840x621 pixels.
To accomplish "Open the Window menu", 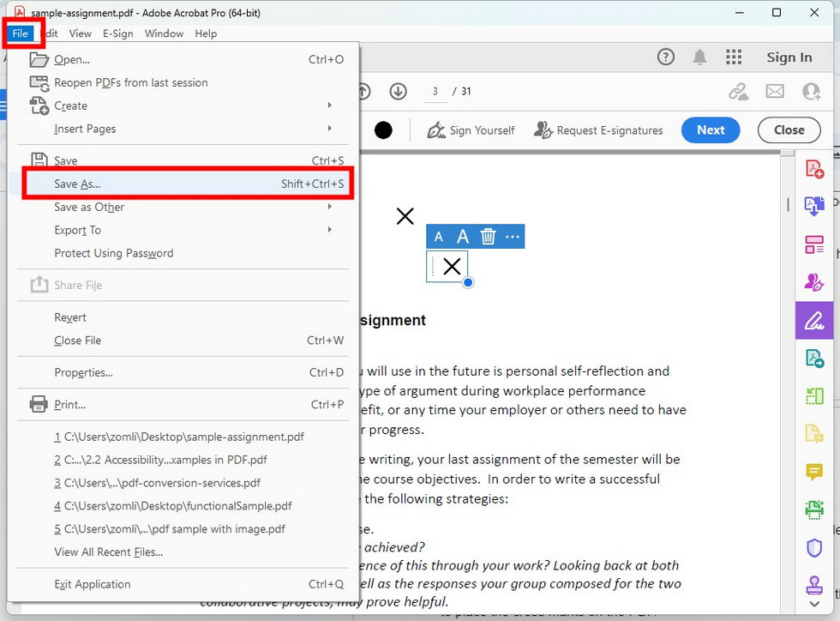I will click(164, 33).
